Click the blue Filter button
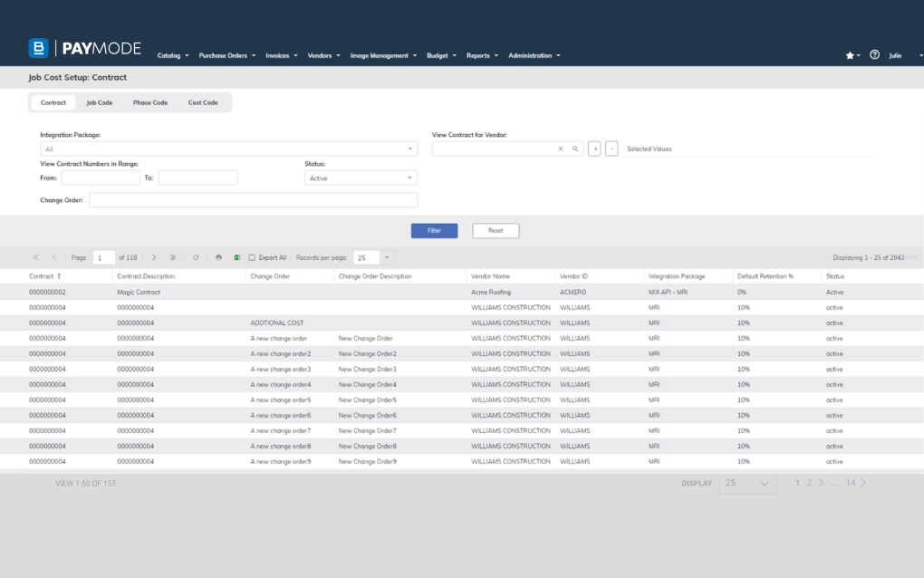Viewport: 924px width, 578px height. click(434, 231)
